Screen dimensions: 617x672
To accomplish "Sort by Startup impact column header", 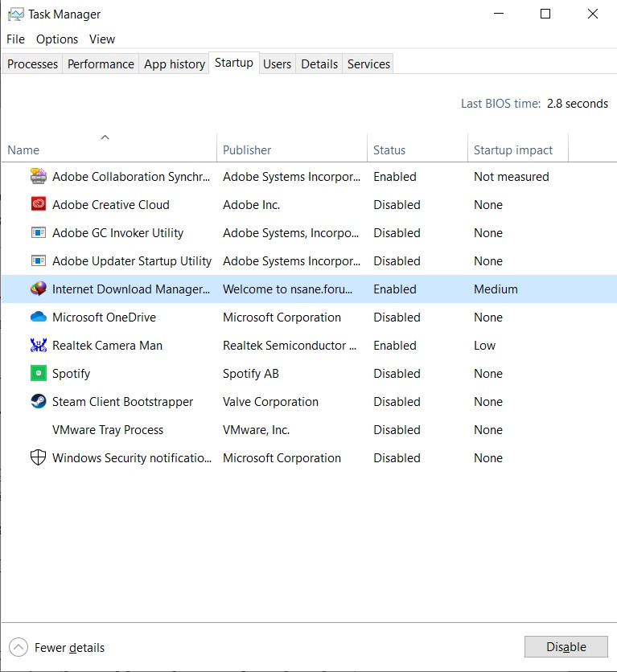I will tap(513, 150).
